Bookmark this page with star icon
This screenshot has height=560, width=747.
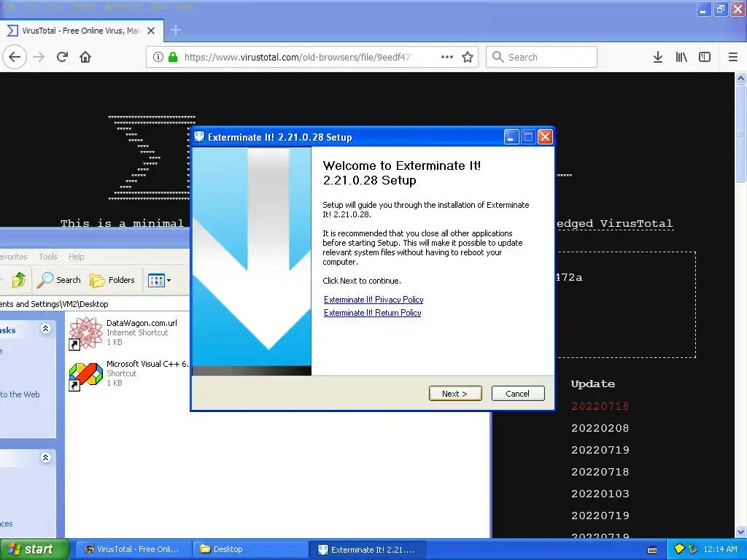(468, 57)
